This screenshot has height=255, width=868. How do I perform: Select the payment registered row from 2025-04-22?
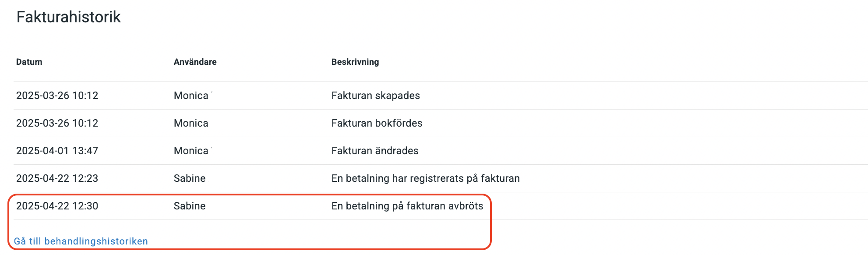click(263, 178)
